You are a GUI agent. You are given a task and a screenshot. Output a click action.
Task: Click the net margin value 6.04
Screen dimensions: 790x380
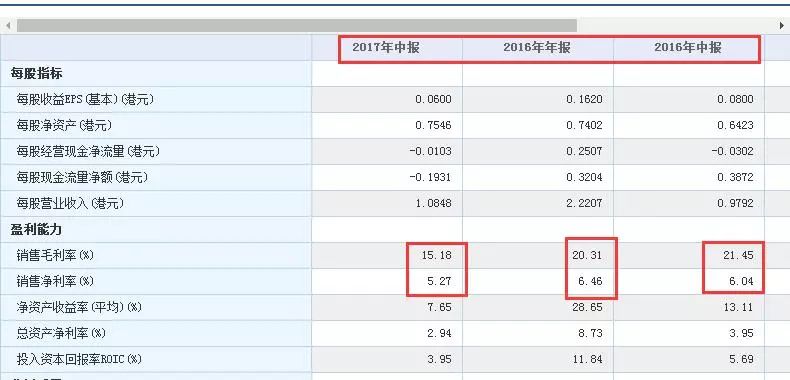click(x=742, y=281)
